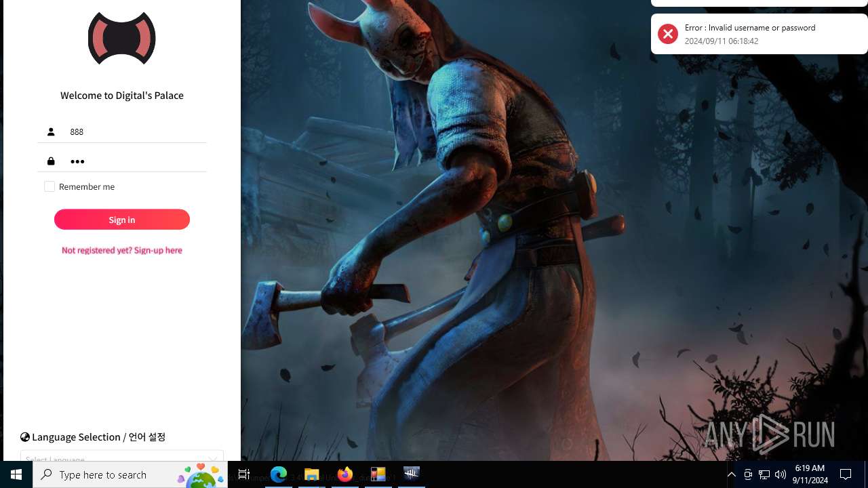Open the Action Center notifications icon
The height and width of the screenshot is (488, 868).
pyautogui.click(x=846, y=474)
